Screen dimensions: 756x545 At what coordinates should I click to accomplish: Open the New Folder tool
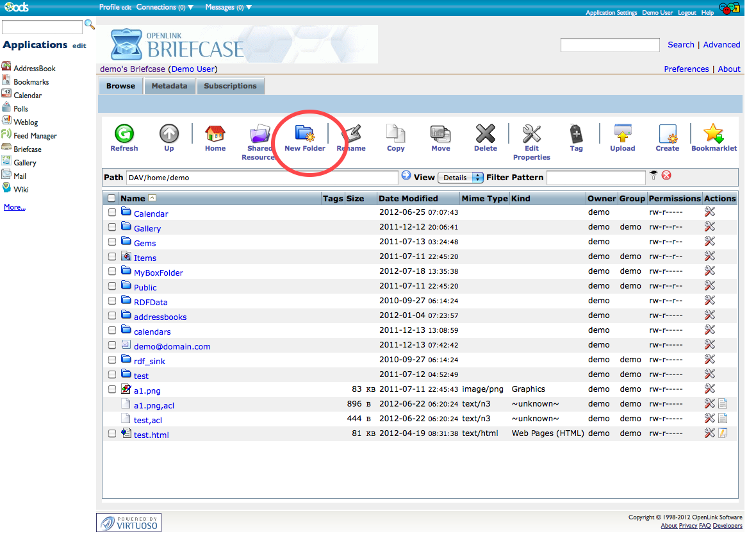[304, 134]
